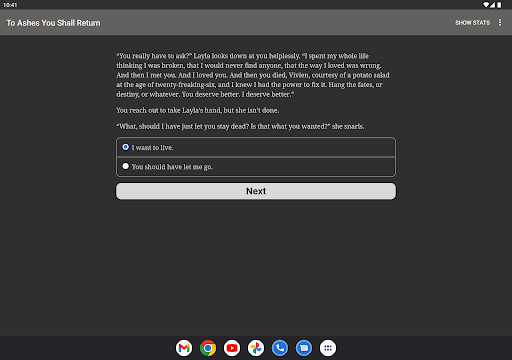Open YouTube from the dock

point(232,348)
